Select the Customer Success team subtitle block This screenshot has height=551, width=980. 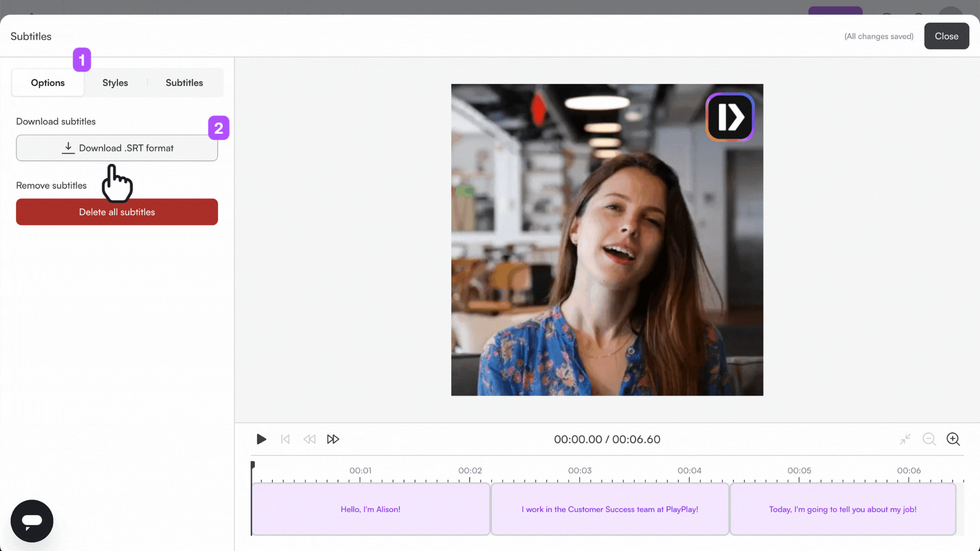[609, 509]
